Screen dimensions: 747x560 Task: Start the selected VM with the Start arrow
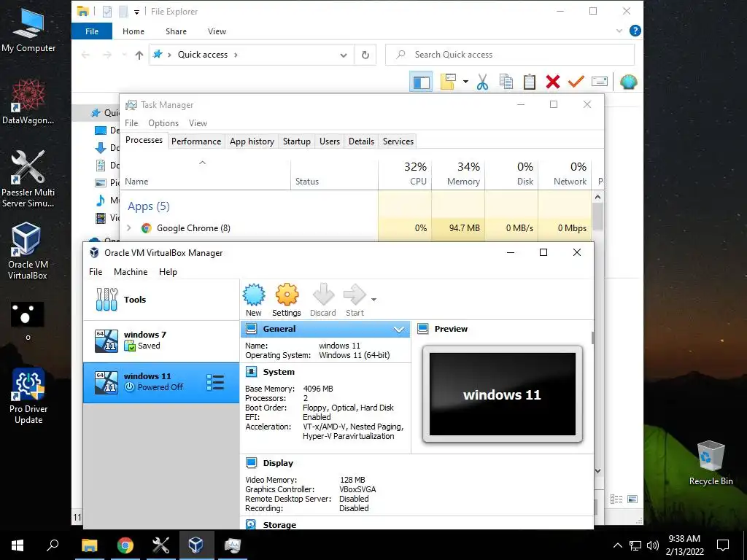point(355,300)
